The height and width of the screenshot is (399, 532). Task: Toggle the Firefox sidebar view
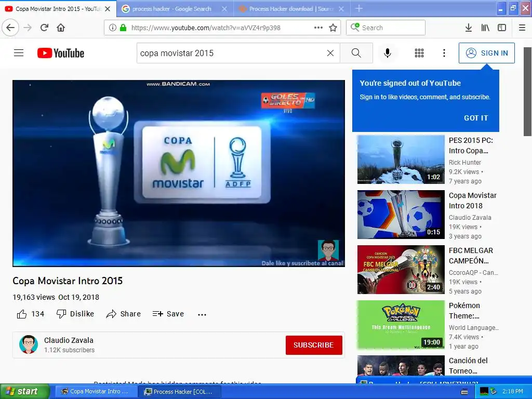[502, 28]
